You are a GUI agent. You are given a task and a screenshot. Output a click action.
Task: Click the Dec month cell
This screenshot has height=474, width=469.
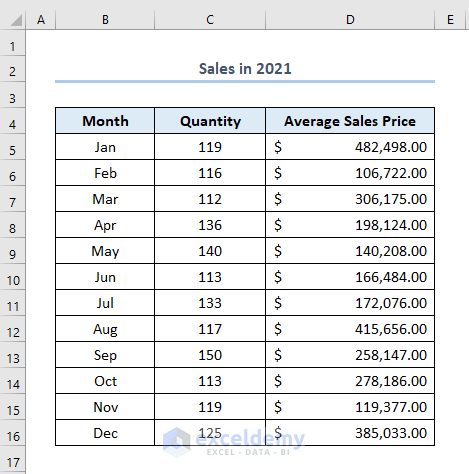point(105,433)
